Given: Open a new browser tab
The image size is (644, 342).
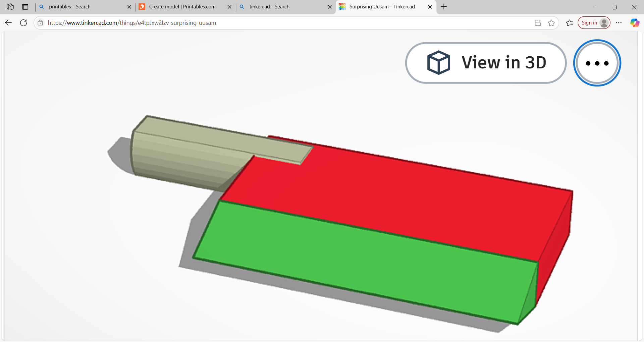Looking at the screenshot, I should coord(444,7).
